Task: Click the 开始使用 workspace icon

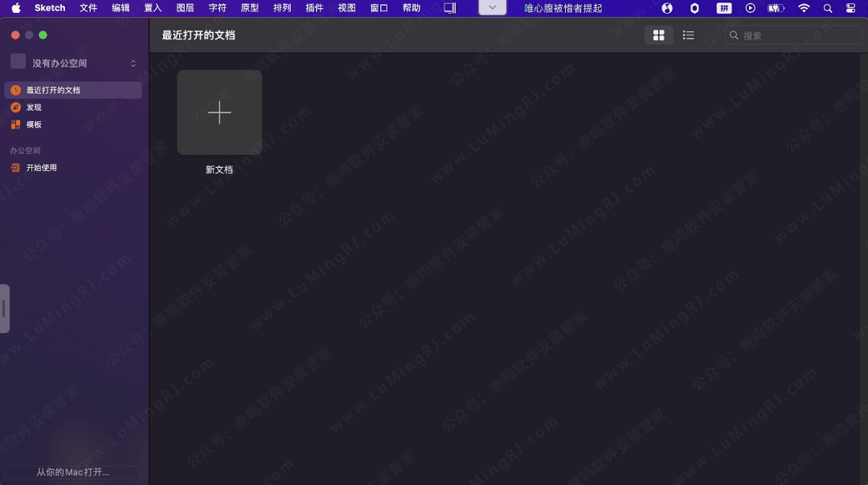Action: (x=16, y=167)
